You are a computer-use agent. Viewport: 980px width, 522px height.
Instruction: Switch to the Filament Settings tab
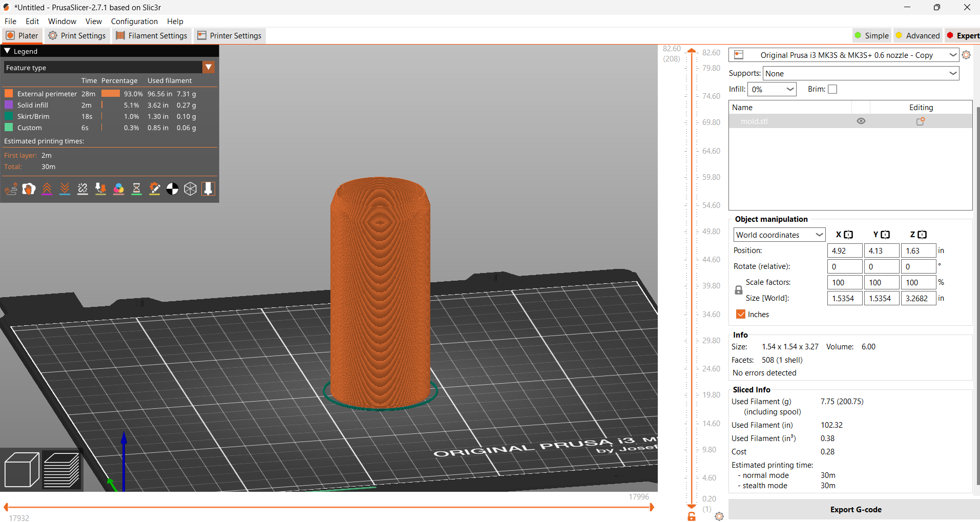point(151,35)
